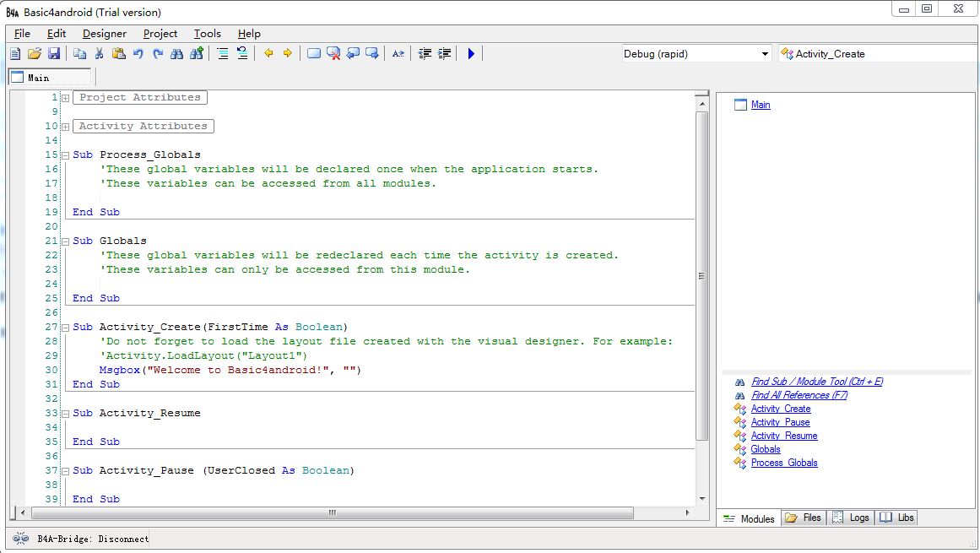This screenshot has height=553, width=980.
Task: Click the editor scroll up arrow
Action: click(x=702, y=104)
